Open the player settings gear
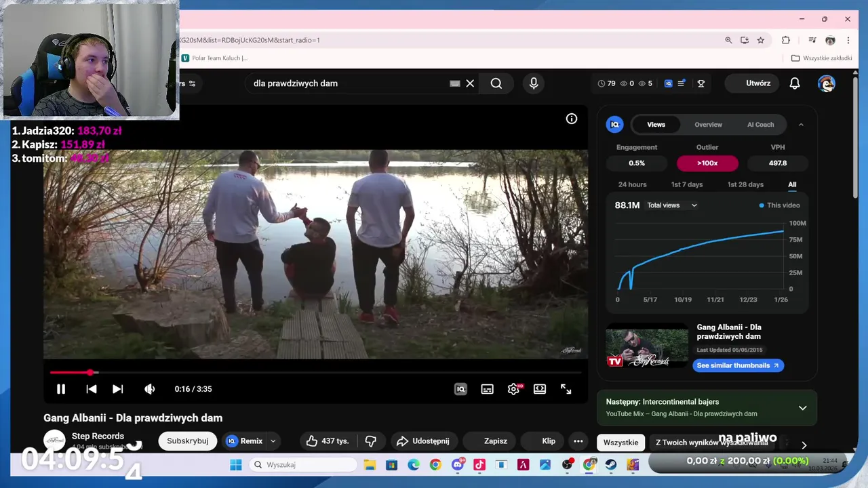 point(513,389)
